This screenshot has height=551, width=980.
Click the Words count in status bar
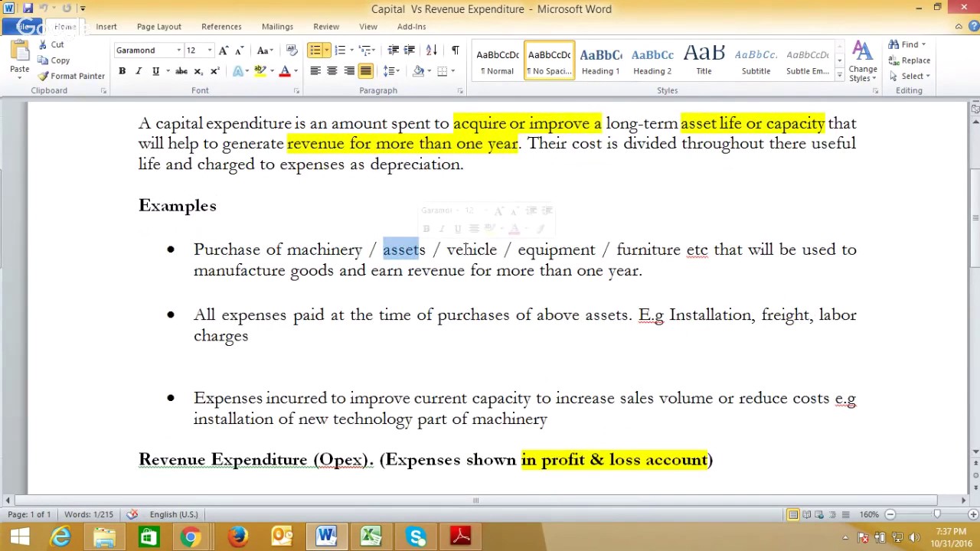pyautogui.click(x=89, y=514)
